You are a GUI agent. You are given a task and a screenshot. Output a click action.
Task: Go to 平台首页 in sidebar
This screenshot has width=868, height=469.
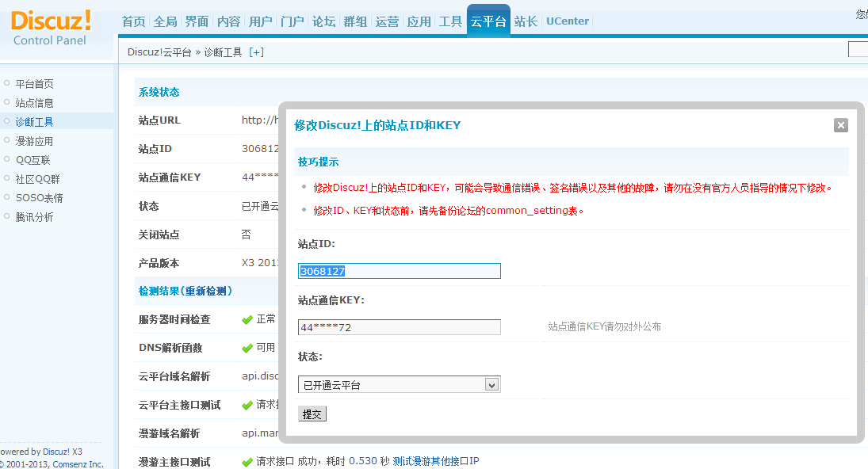tap(34, 84)
